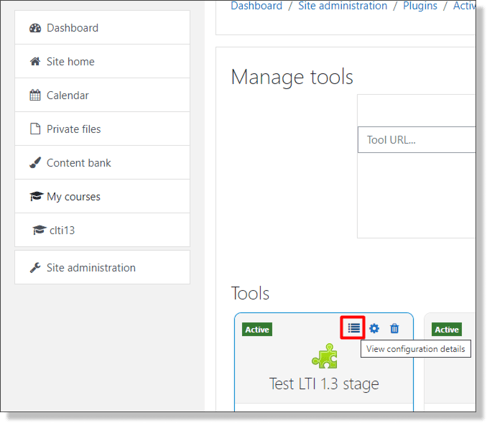Click the Site administration wrench icon

[x=35, y=267]
